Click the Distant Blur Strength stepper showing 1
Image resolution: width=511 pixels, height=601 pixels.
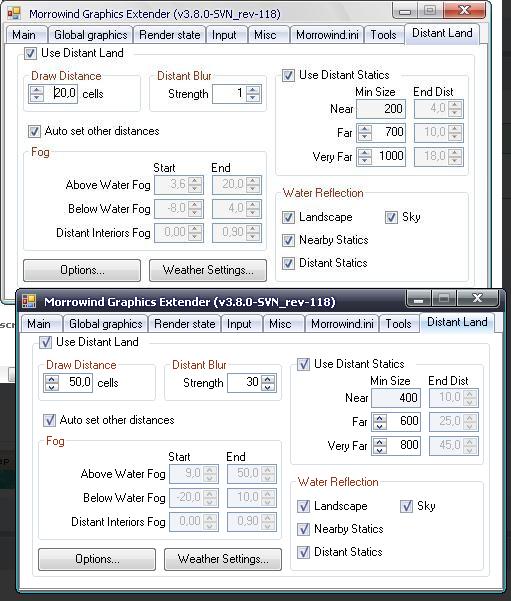[253, 94]
